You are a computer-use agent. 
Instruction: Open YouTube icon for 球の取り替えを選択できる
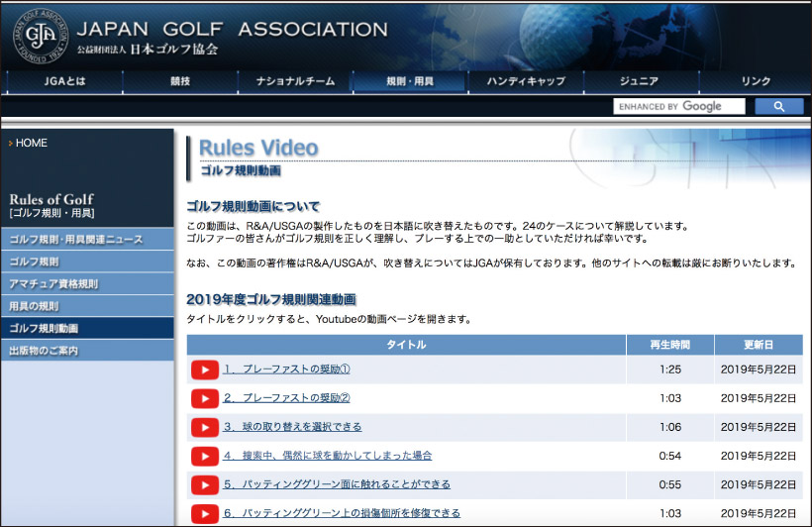coord(204,427)
